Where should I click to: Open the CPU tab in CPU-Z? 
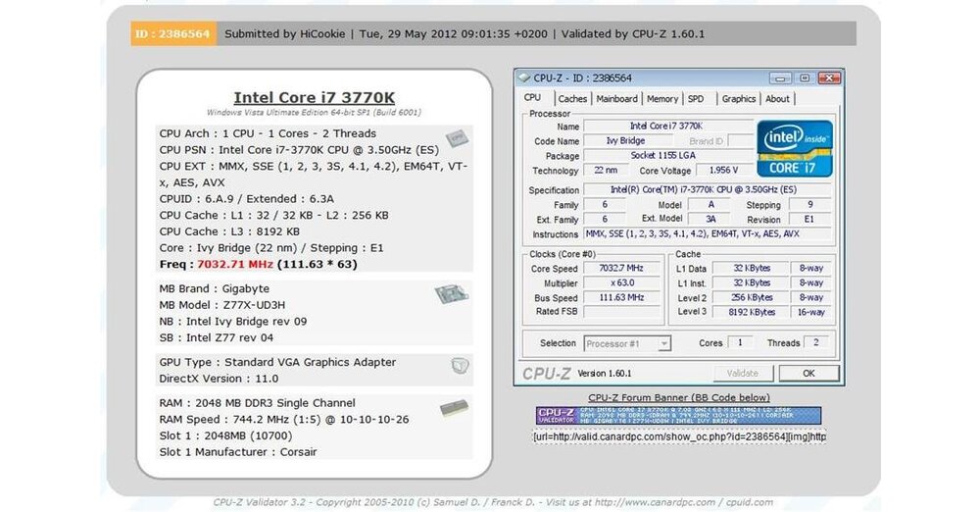point(532,98)
